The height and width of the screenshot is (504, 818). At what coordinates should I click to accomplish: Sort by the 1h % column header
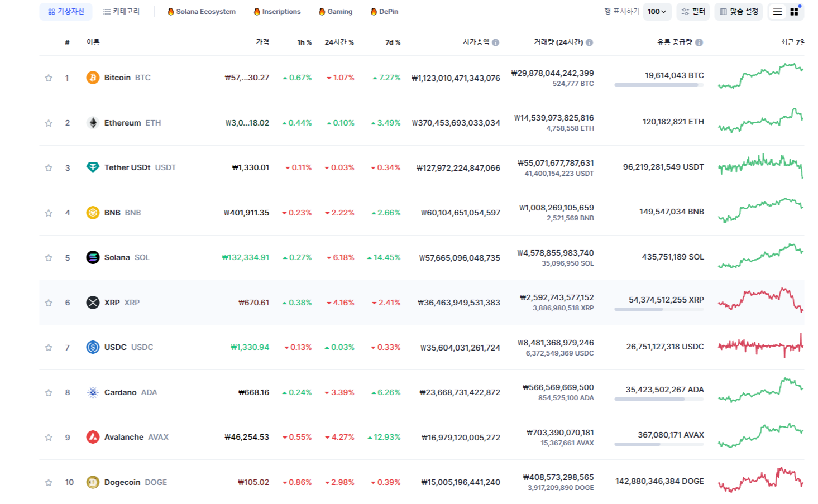[x=304, y=42]
